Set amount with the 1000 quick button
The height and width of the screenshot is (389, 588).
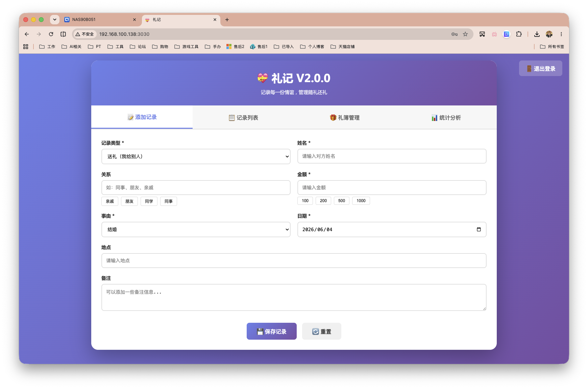click(361, 201)
